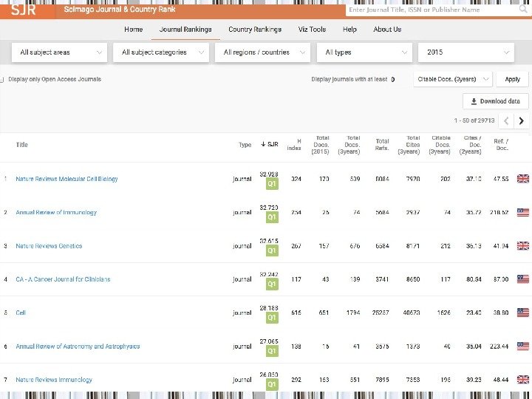Click Q1 badge for Nature Reviews Genetics
532x399 pixels.
(x=272, y=250)
